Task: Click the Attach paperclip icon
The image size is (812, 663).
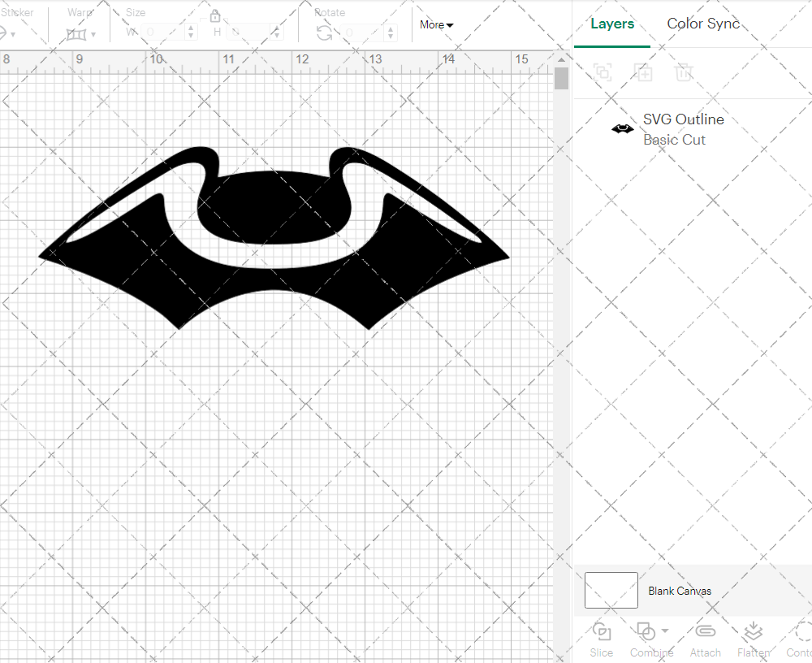Action: [x=705, y=632]
